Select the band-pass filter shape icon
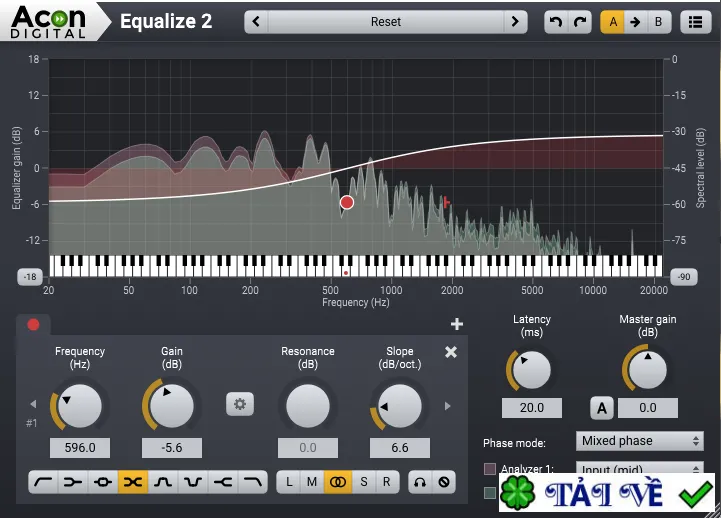 [163, 482]
